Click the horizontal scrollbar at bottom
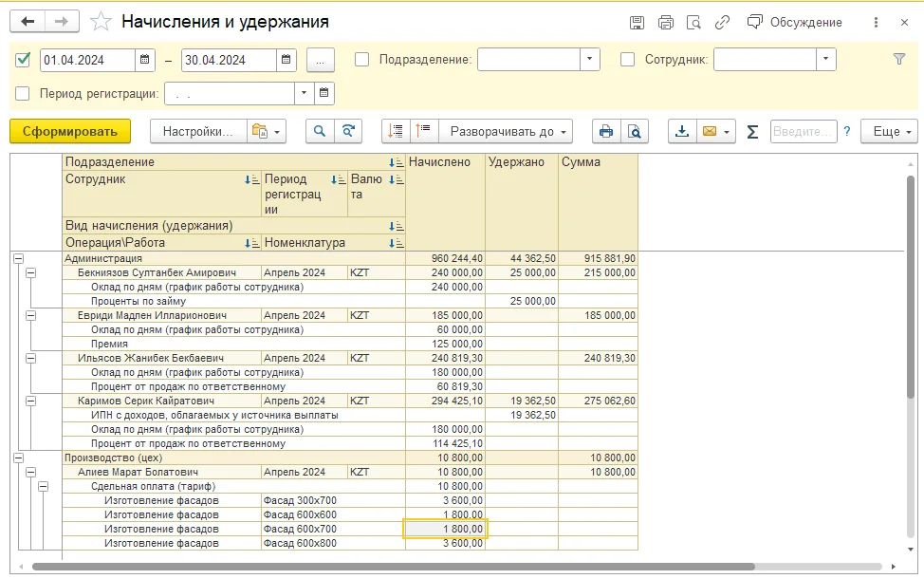 pyautogui.click(x=393, y=567)
